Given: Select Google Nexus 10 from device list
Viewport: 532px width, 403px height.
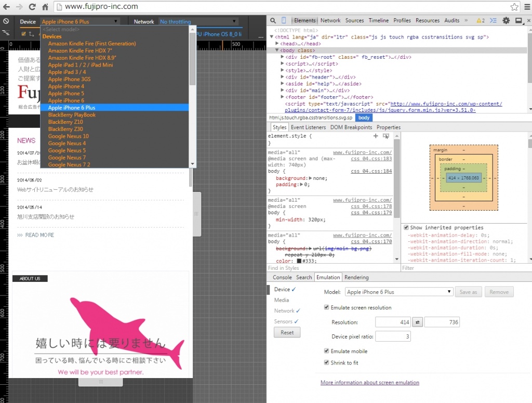Looking at the screenshot, I should click(x=114, y=136).
